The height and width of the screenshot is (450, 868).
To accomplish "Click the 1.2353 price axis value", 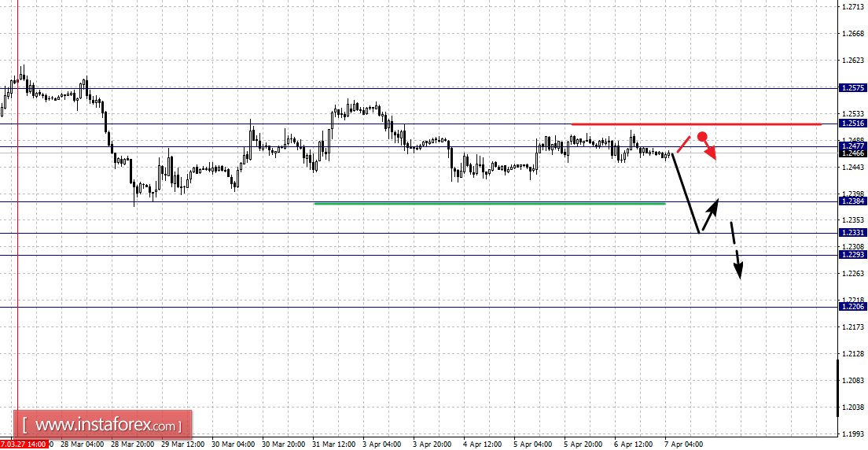I will click(x=852, y=220).
